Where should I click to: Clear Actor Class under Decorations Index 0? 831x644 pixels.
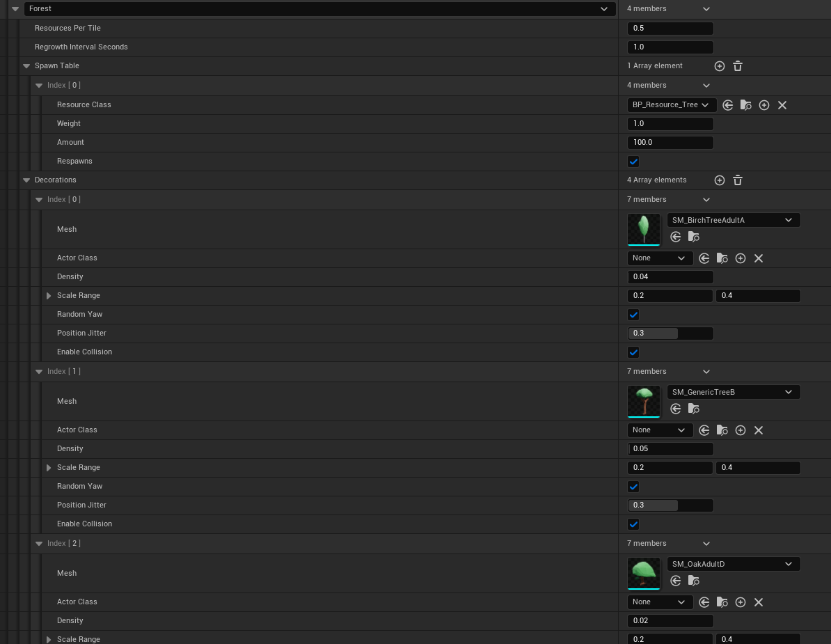759,258
